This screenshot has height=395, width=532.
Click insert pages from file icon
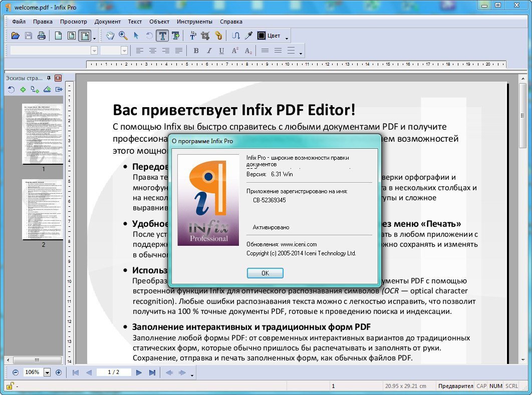35,90
